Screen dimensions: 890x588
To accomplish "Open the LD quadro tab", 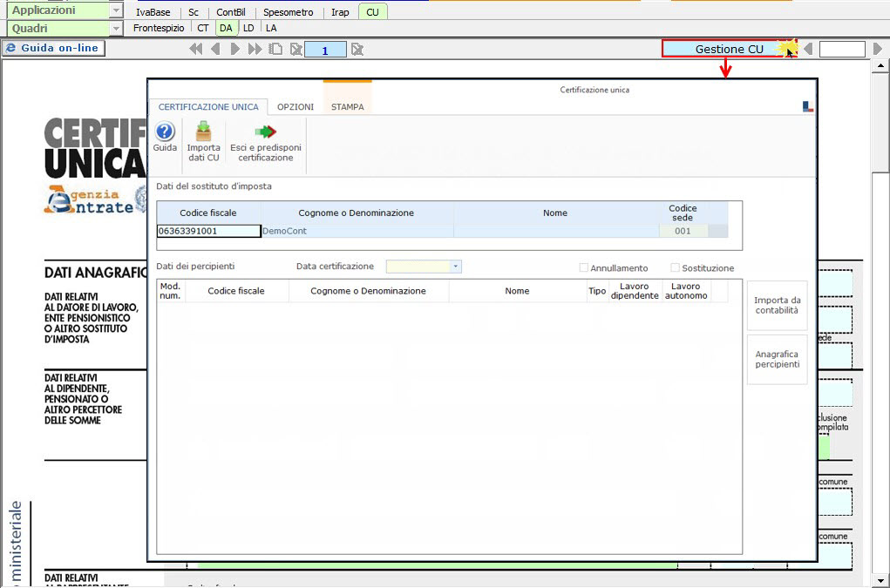I will (x=248, y=28).
